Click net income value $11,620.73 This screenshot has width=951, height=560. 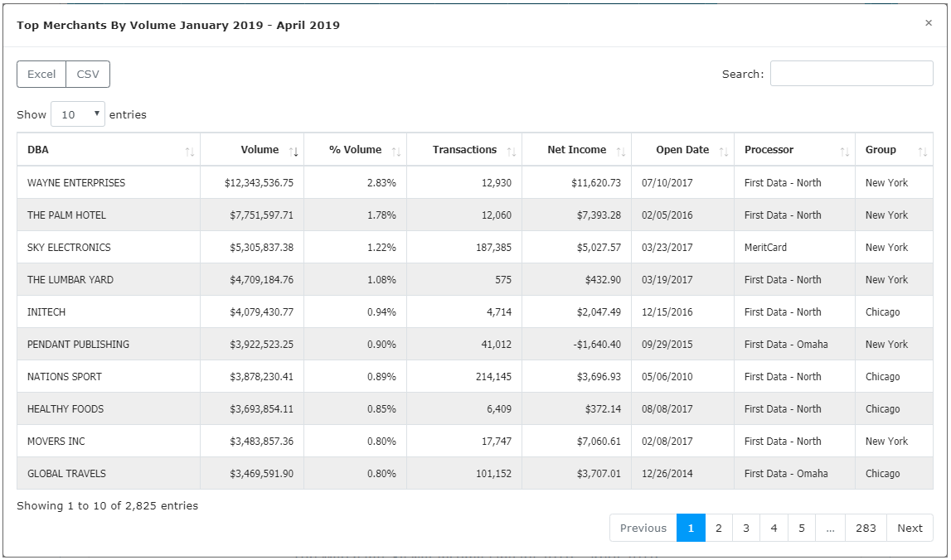click(596, 182)
